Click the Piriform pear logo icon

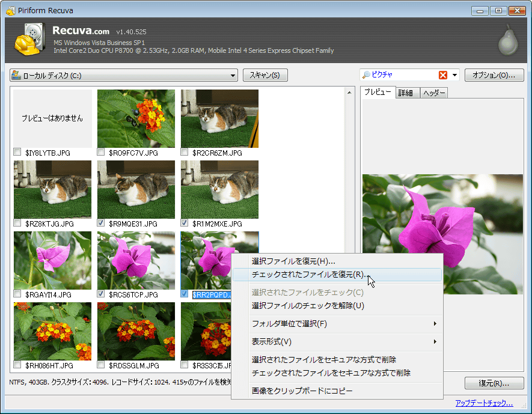(508, 40)
